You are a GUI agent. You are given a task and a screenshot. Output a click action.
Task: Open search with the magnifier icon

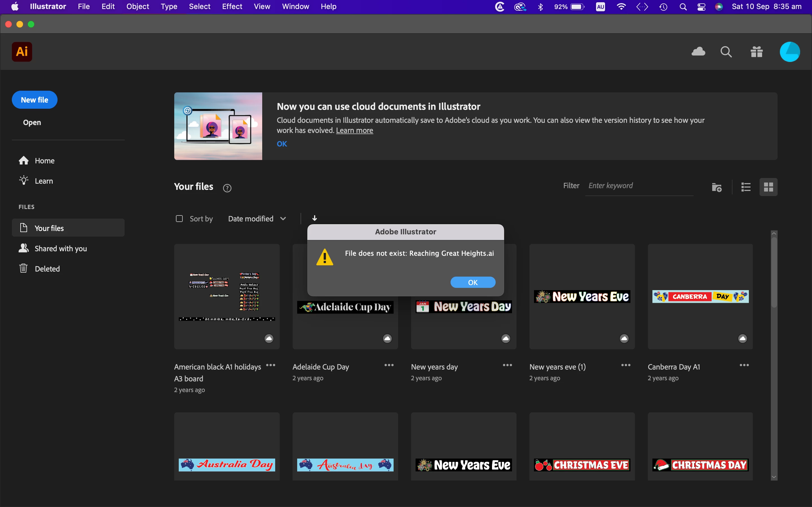click(726, 52)
